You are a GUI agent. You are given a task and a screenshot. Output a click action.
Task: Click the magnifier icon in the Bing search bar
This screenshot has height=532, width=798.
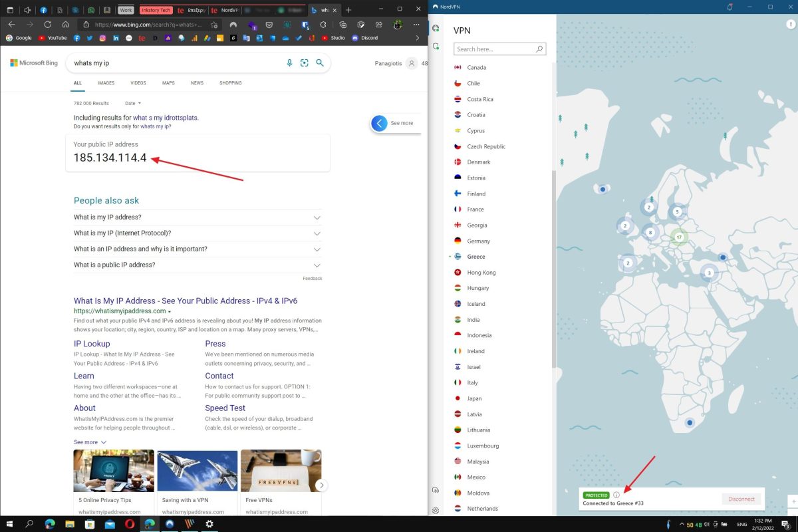coord(320,63)
